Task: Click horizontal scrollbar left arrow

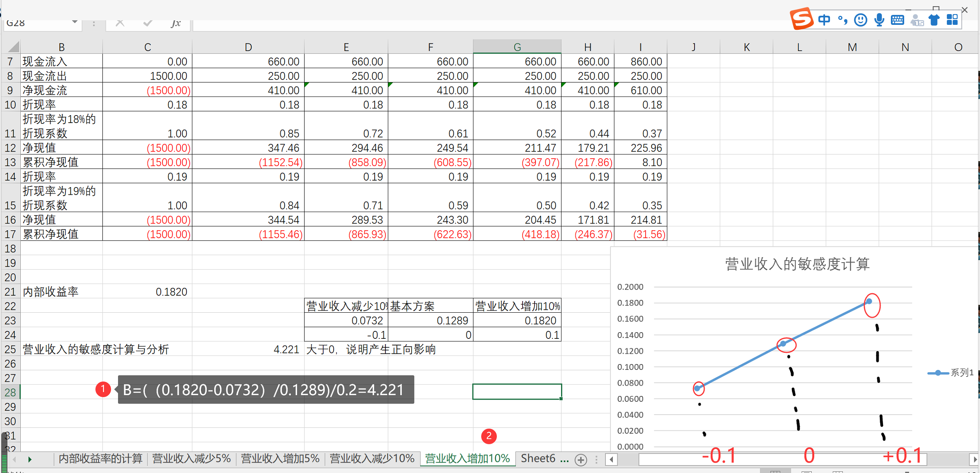Action: pyautogui.click(x=612, y=459)
